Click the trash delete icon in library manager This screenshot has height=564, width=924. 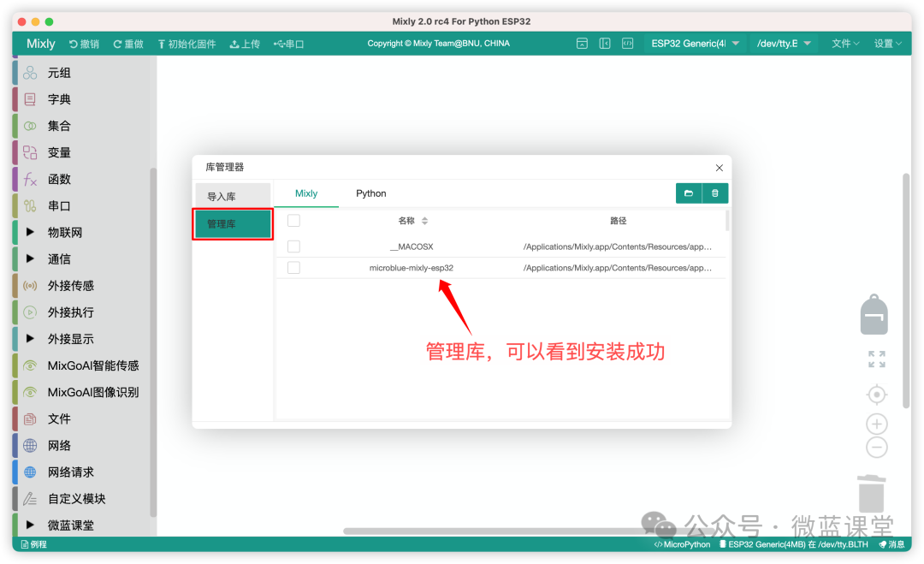pyautogui.click(x=714, y=193)
